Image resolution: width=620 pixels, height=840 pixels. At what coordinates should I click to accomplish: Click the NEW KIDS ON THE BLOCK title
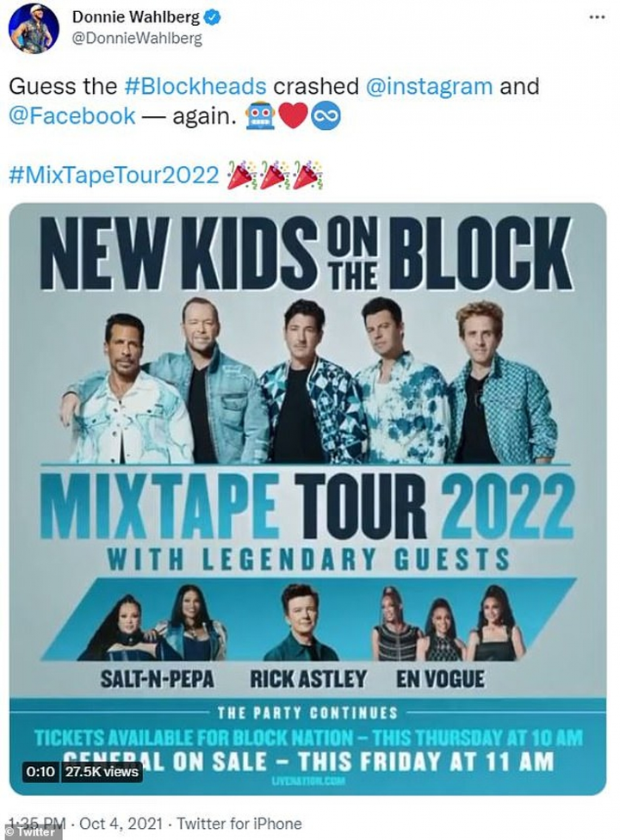tap(309, 253)
